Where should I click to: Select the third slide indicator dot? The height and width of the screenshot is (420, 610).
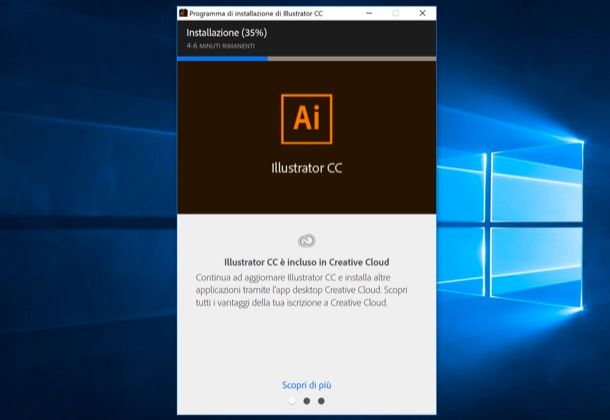coord(321,401)
